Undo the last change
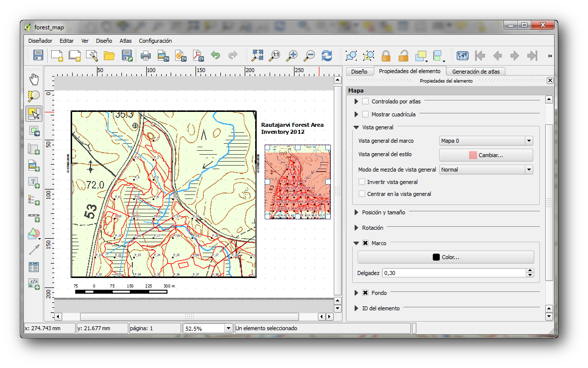This screenshot has width=588, height=368. point(215,56)
